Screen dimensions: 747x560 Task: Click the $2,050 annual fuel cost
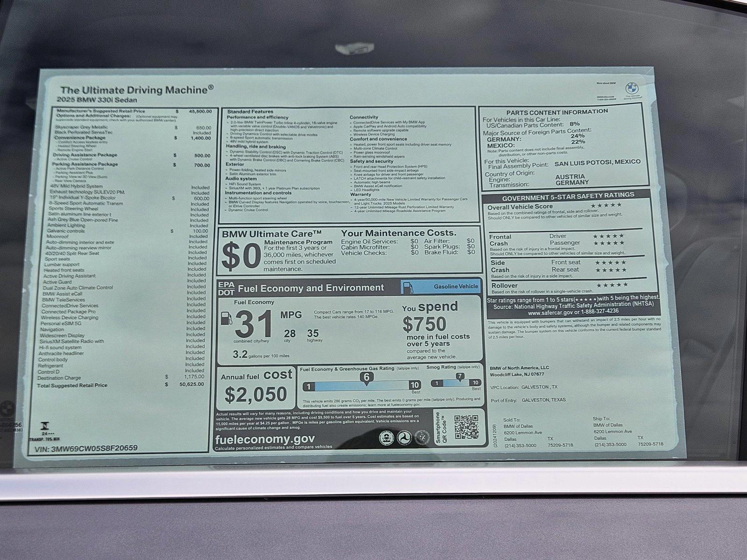point(256,395)
